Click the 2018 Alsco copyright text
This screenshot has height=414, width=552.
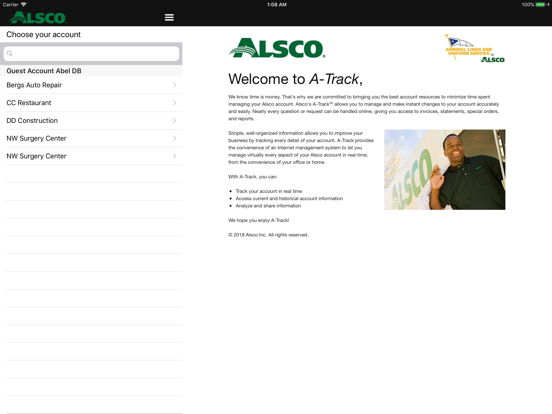(x=268, y=235)
